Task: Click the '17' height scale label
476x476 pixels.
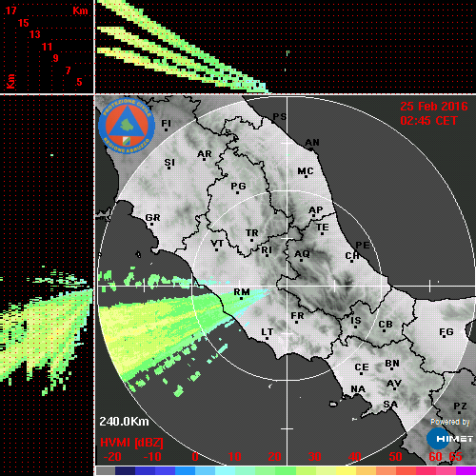Action: (x=10, y=10)
